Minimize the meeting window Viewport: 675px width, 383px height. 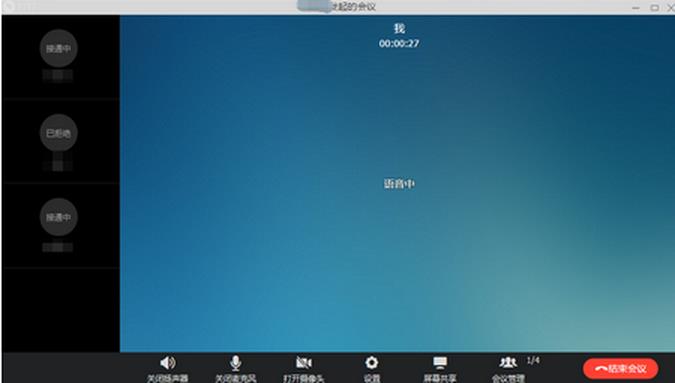click(x=636, y=7)
